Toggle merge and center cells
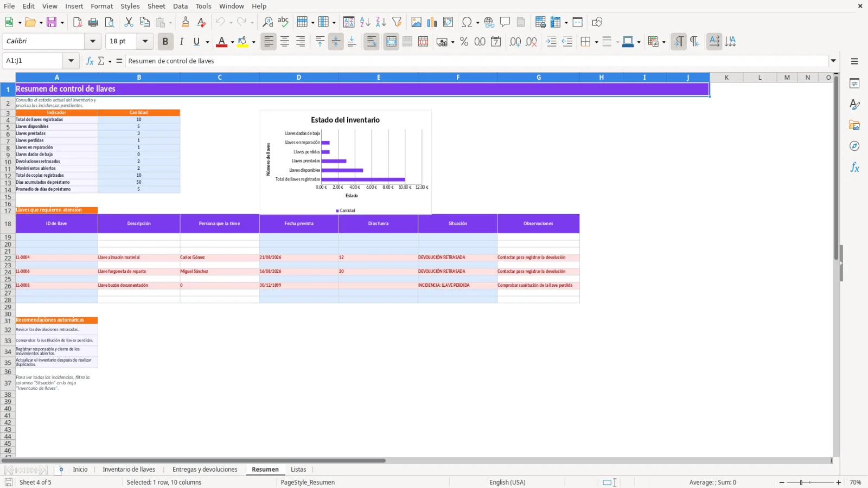 tap(391, 41)
